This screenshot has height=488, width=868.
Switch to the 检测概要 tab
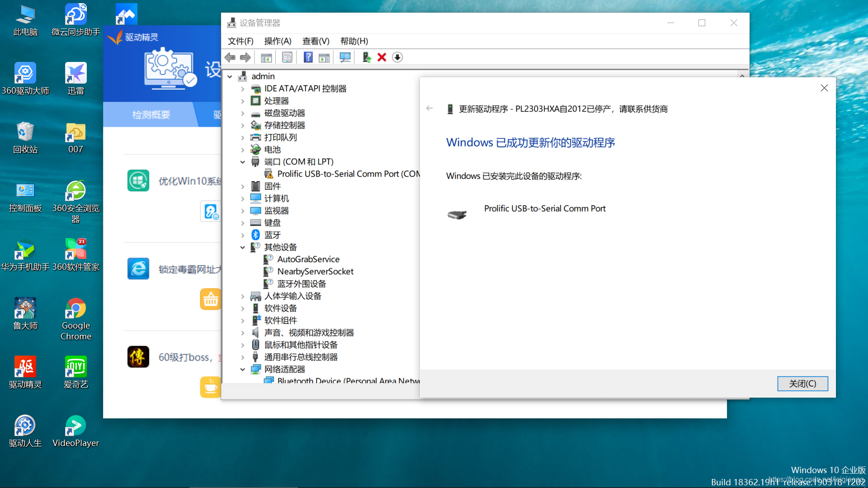click(x=151, y=115)
